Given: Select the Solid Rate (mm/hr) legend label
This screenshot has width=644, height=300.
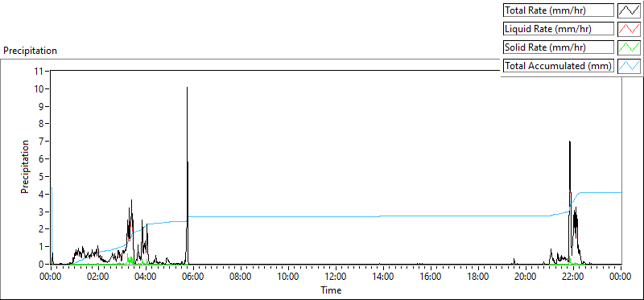Looking at the screenshot, I should (559, 47).
